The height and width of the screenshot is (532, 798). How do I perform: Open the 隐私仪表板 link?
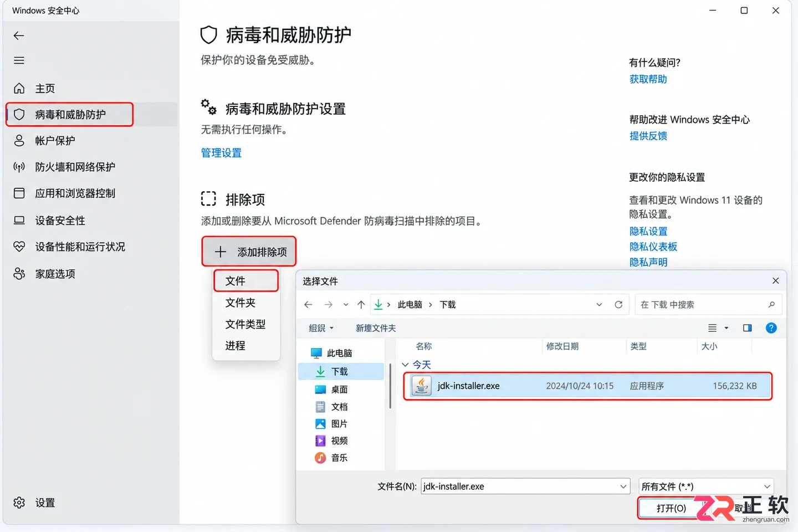(653, 247)
